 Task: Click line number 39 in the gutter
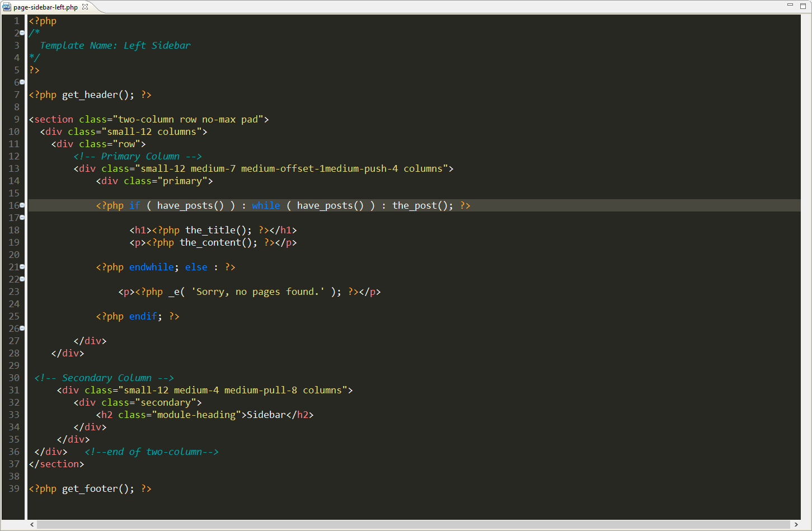(x=14, y=488)
